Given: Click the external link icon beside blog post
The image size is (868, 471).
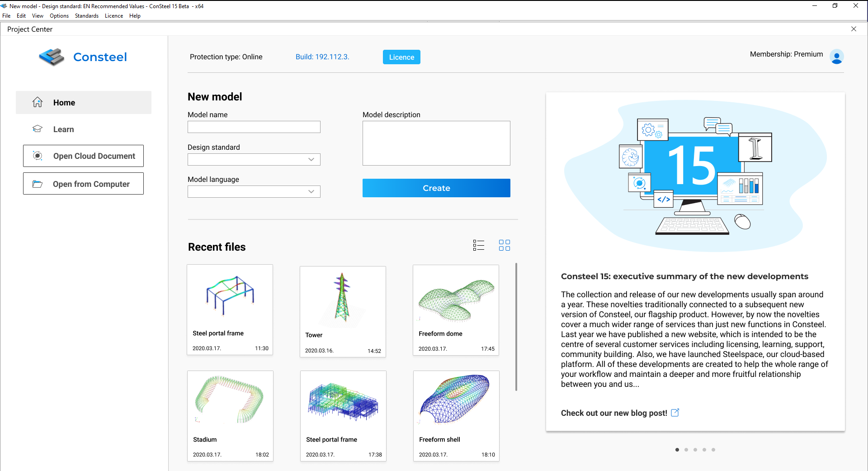Looking at the screenshot, I should click(x=675, y=413).
